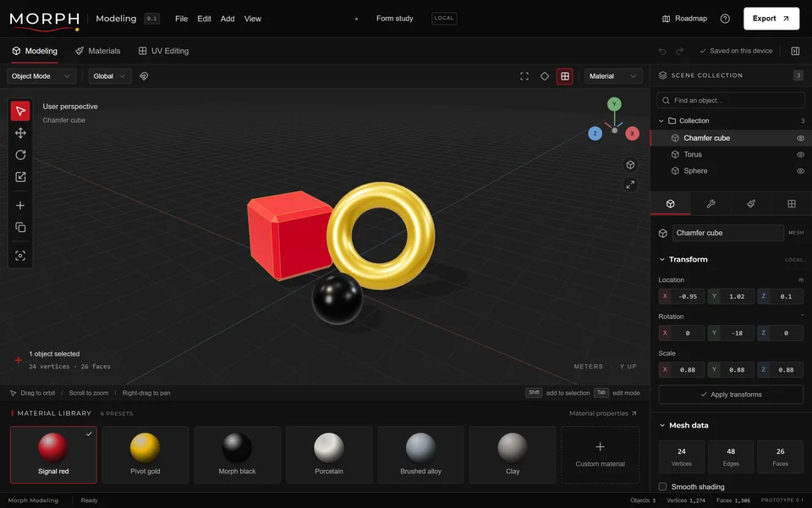This screenshot has width=812, height=508.
Task: Click the Z axis on the gizmo
Action: pos(595,133)
